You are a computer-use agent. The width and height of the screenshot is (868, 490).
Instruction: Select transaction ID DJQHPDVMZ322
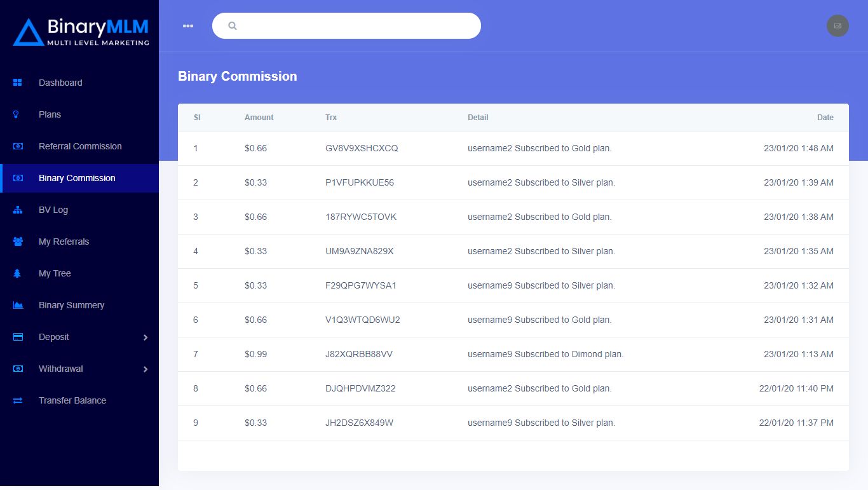click(360, 388)
